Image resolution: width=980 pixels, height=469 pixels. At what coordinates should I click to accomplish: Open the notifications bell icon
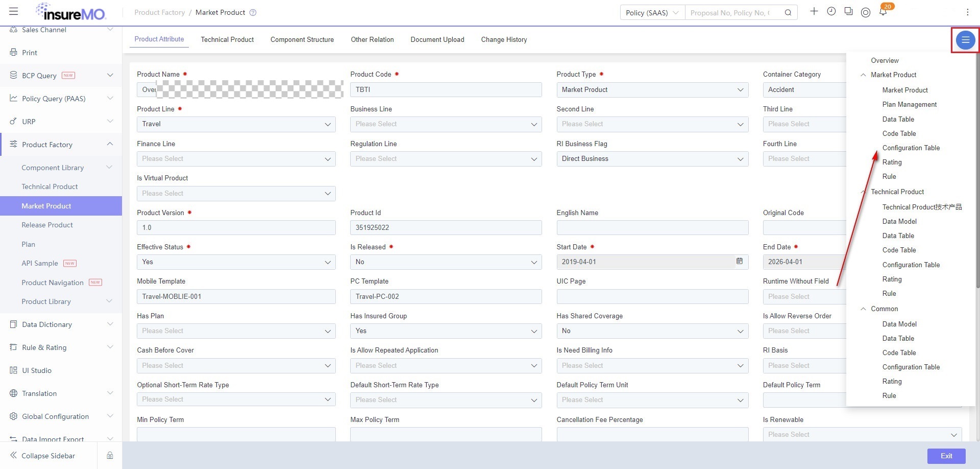click(x=883, y=12)
